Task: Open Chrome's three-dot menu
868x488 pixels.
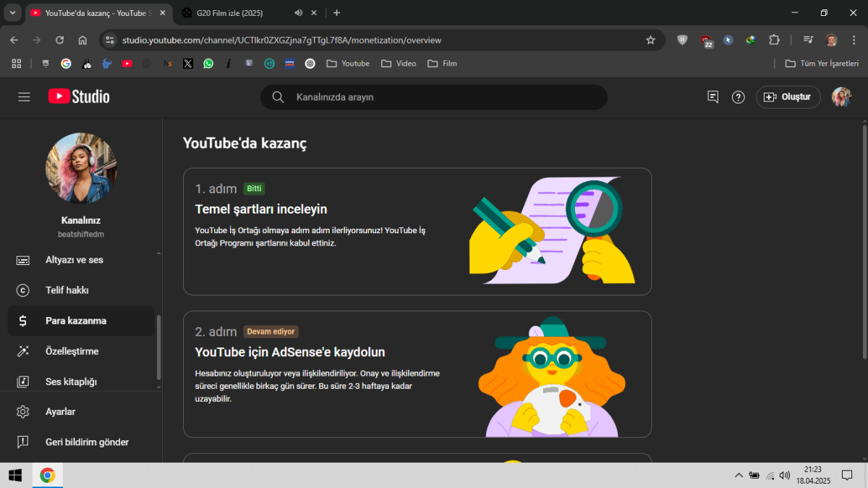Action: click(854, 40)
